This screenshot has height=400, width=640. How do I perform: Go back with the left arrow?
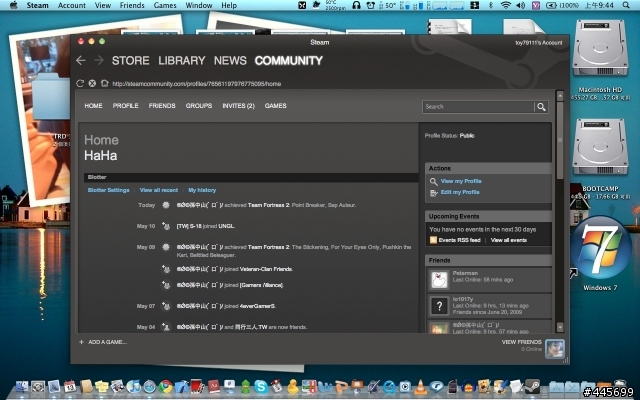click(x=80, y=60)
